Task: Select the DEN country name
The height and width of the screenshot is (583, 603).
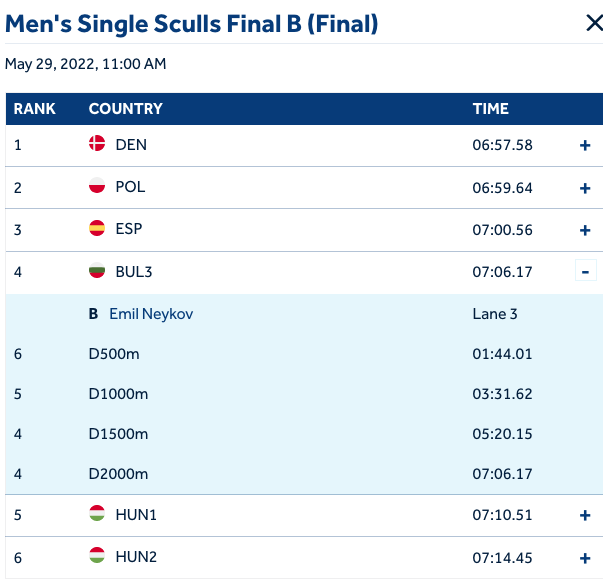Action: (131, 145)
